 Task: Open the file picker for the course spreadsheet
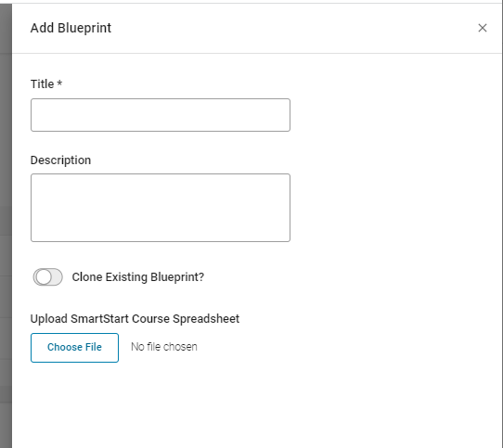pos(75,348)
